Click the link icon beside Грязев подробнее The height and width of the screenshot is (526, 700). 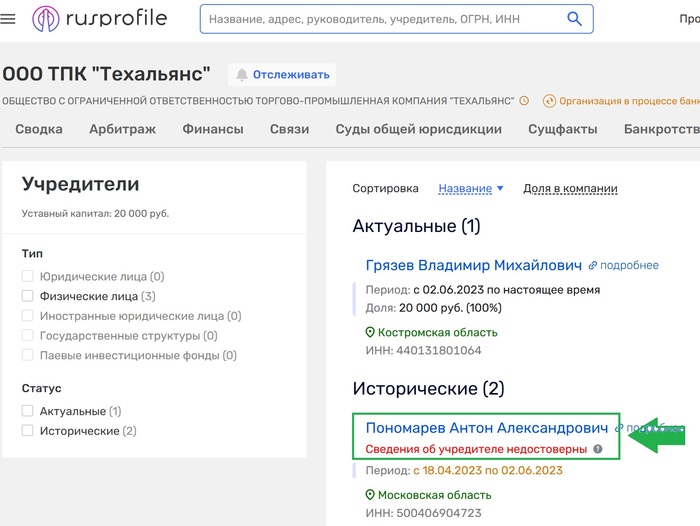coord(592,265)
